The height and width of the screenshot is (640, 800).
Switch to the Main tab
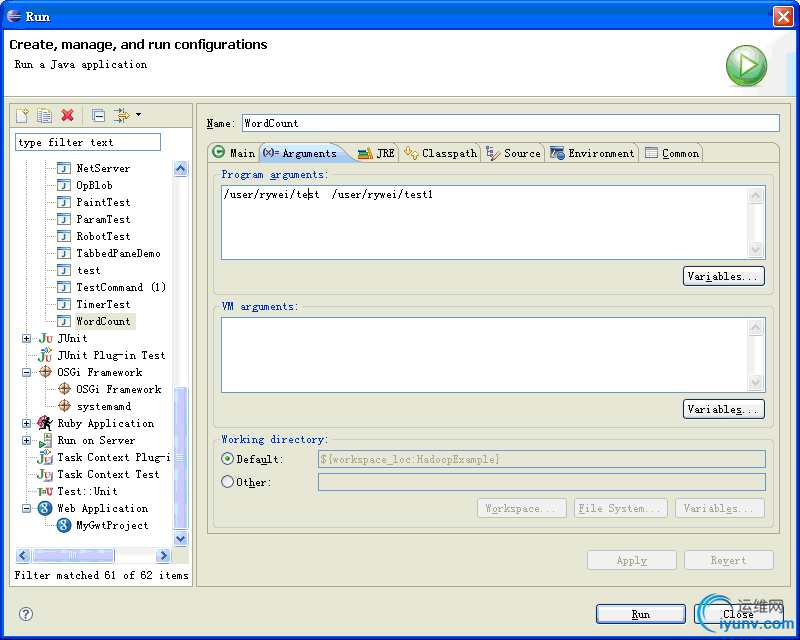[234, 153]
